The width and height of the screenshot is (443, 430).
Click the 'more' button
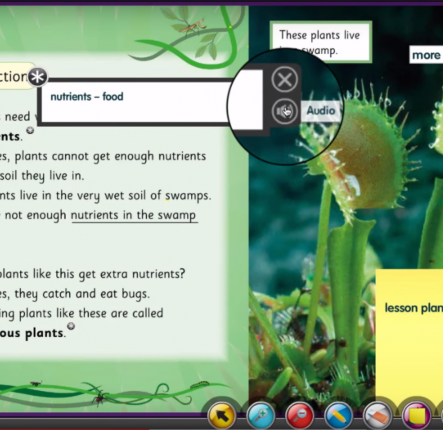point(426,55)
